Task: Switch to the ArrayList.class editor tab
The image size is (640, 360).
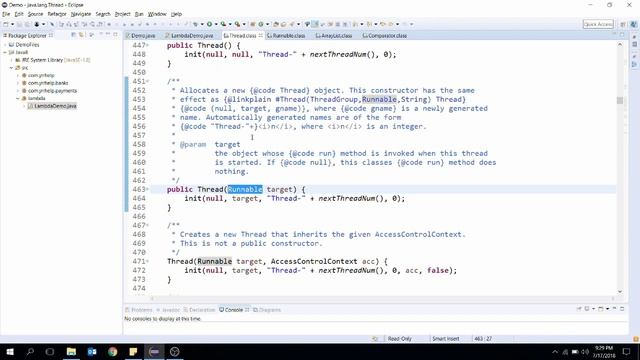Action: coord(334,36)
